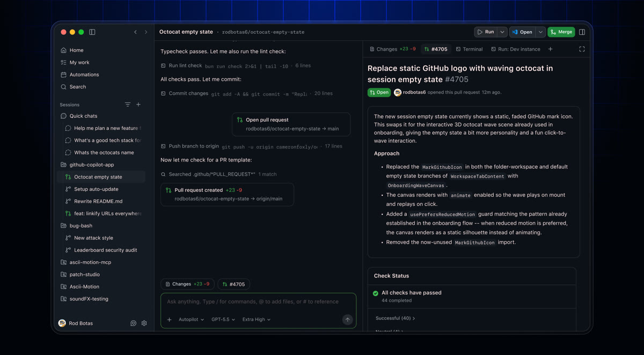Open My work in the sidebar

tap(101, 63)
